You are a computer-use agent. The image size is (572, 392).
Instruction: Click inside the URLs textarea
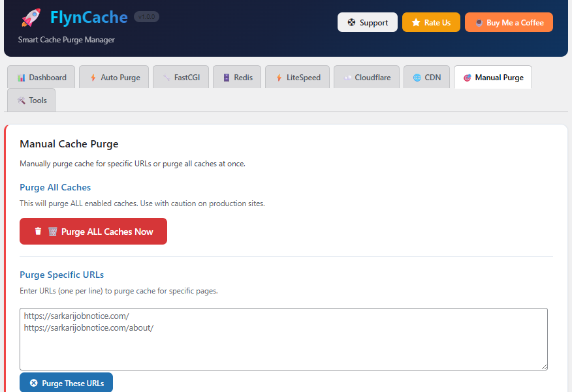(x=283, y=339)
